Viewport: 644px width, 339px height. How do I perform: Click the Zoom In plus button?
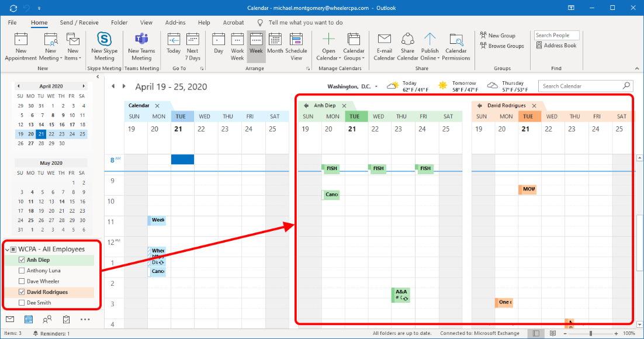tap(616, 333)
